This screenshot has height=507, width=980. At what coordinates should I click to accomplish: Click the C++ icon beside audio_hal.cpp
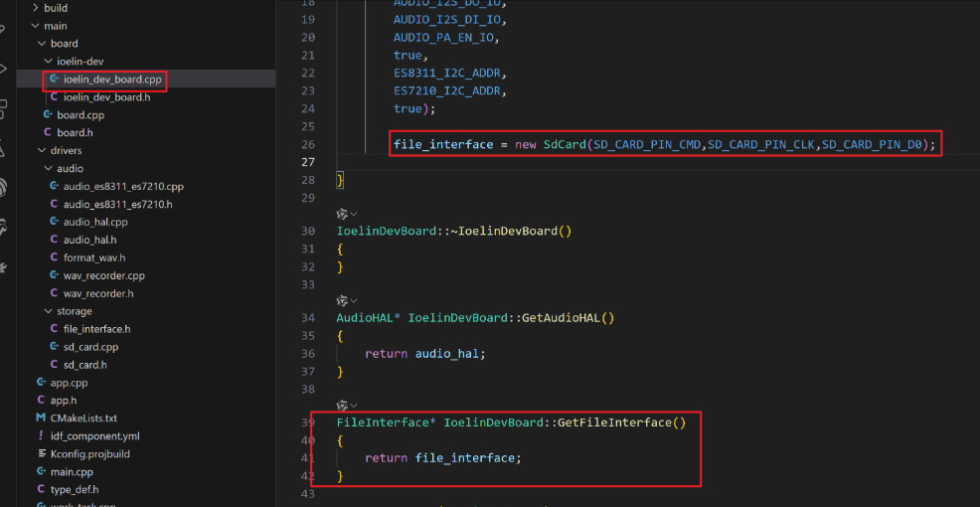54,222
